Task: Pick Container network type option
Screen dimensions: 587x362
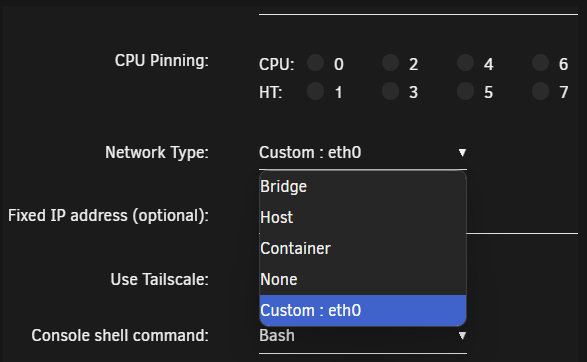Action: point(363,249)
